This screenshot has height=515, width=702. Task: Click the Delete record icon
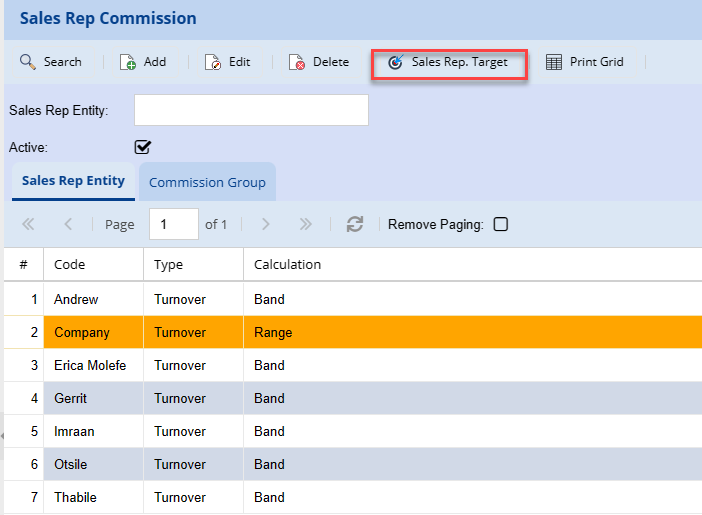click(297, 62)
